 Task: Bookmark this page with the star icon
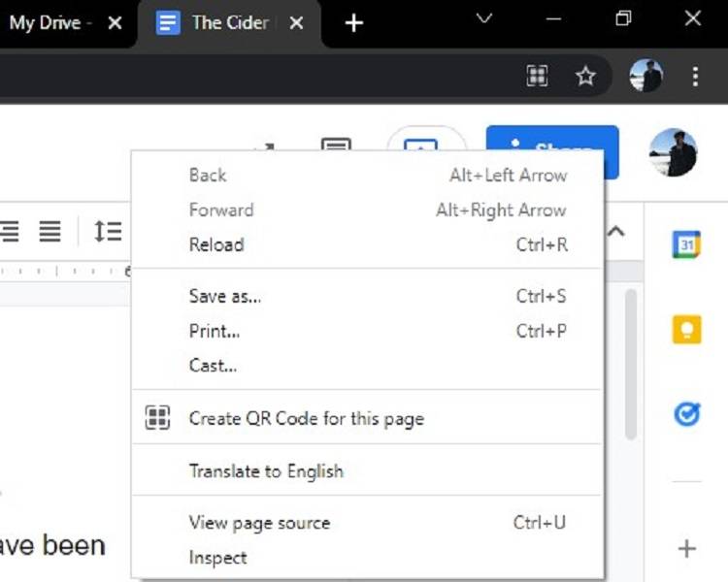point(585,77)
